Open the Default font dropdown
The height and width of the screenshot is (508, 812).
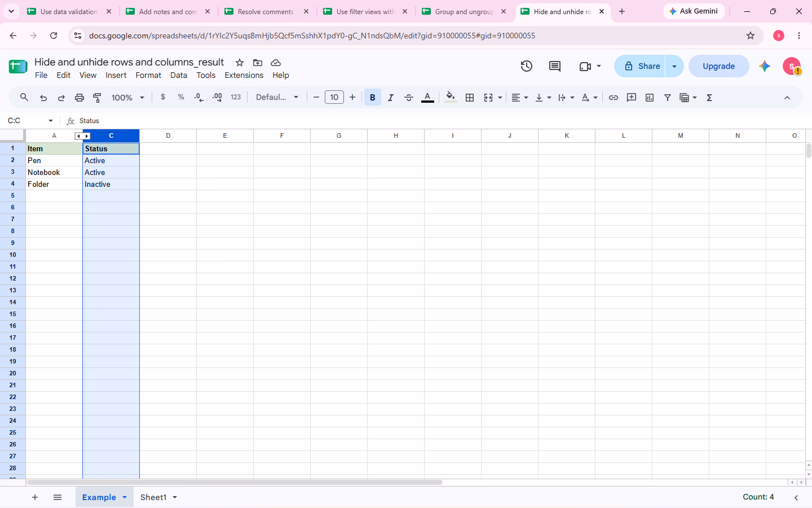click(277, 97)
